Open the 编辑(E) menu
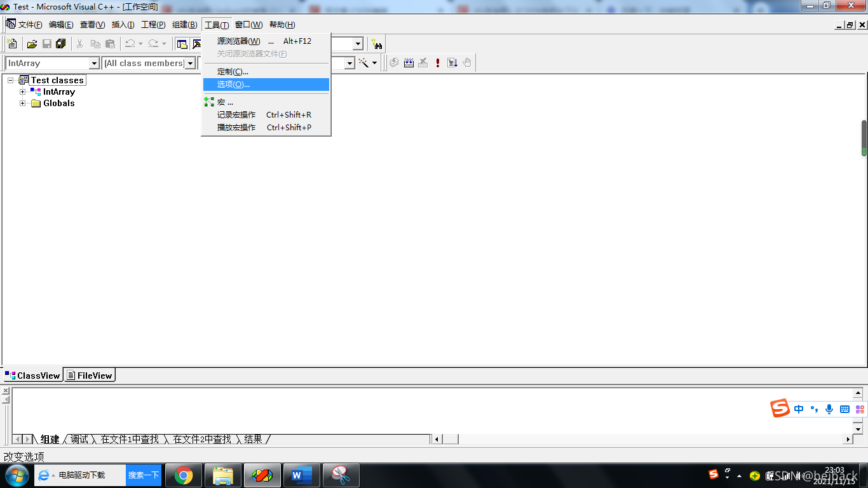 (61, 25)
